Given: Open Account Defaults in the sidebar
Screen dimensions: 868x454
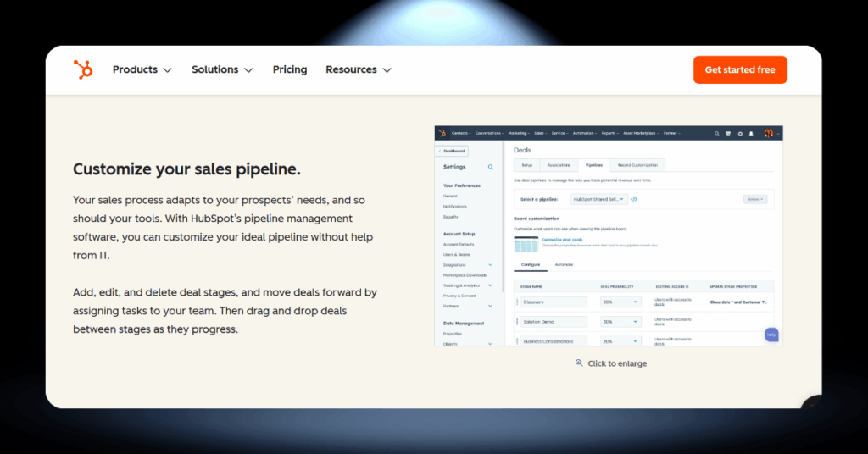Looking at the screenshot, I should 459,245.
